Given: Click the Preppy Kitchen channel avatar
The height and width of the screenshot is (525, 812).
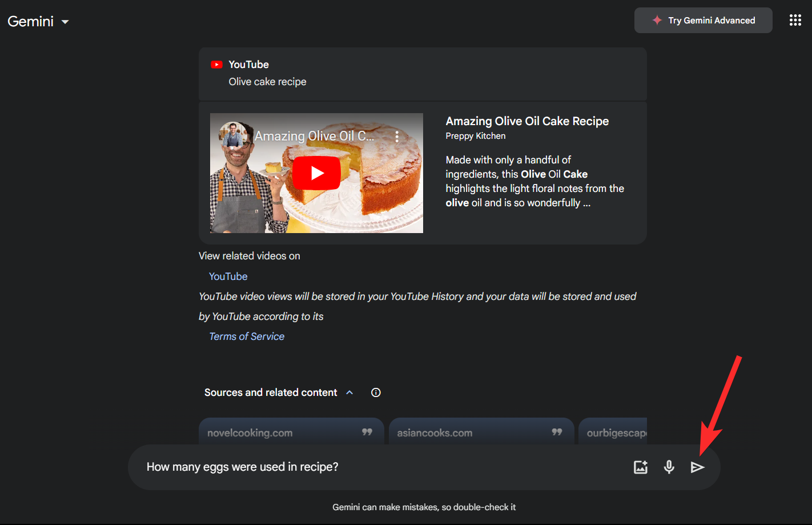Looking at the screenshot, I should pyautogui.click(x=233, y=136).
